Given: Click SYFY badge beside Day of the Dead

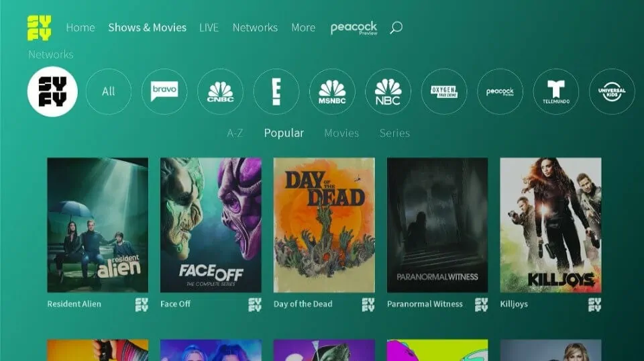Looking at the screenshot, I should point(368,305).
